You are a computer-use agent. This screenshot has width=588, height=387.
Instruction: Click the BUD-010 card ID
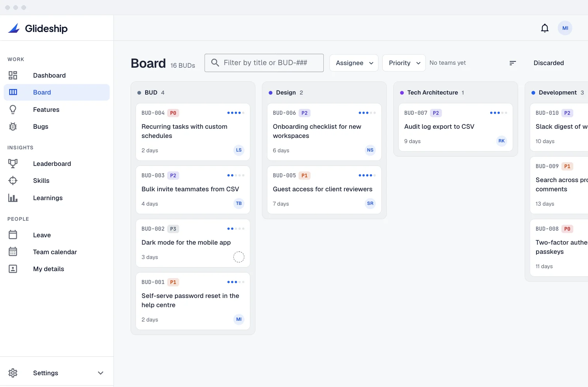pyautogui.click(x=547, y=113)
